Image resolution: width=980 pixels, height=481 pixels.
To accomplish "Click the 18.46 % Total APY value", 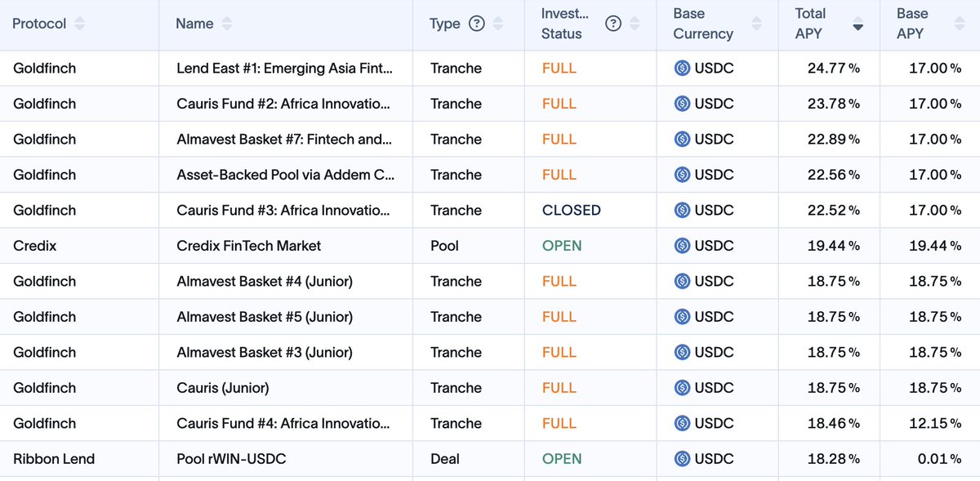I will point(834,424).
